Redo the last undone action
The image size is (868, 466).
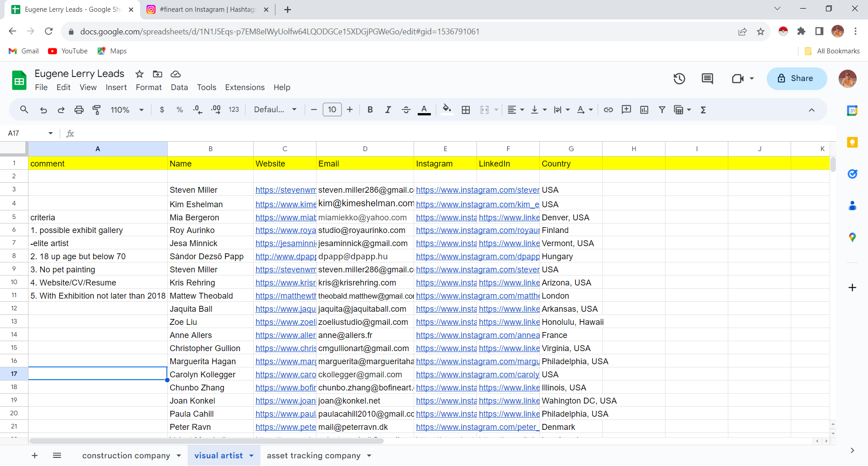[61, 109]
